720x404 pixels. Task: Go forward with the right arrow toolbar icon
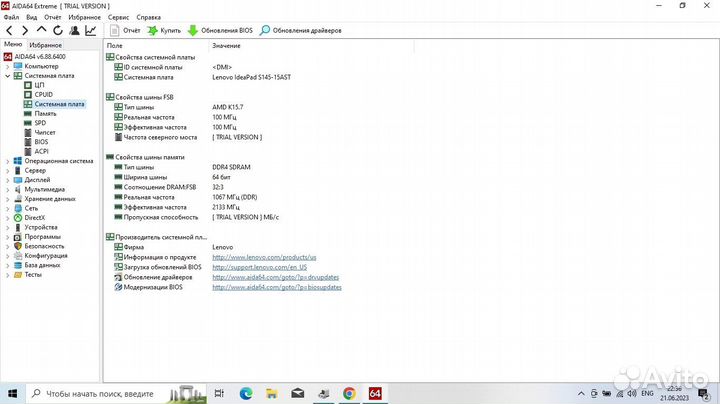[25, 30]
